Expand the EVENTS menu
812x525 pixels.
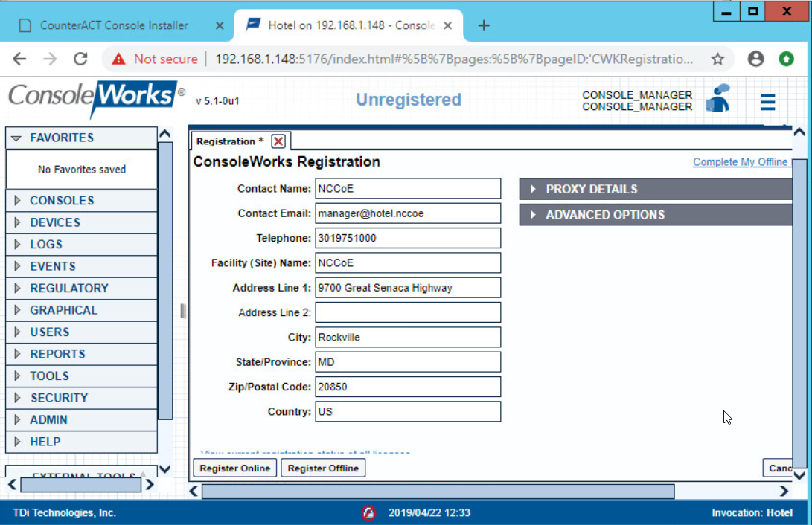(81, 266)
